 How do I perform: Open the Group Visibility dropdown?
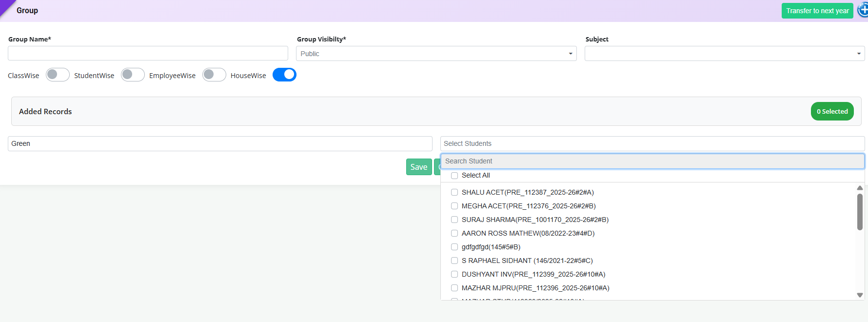click(436, 54)
